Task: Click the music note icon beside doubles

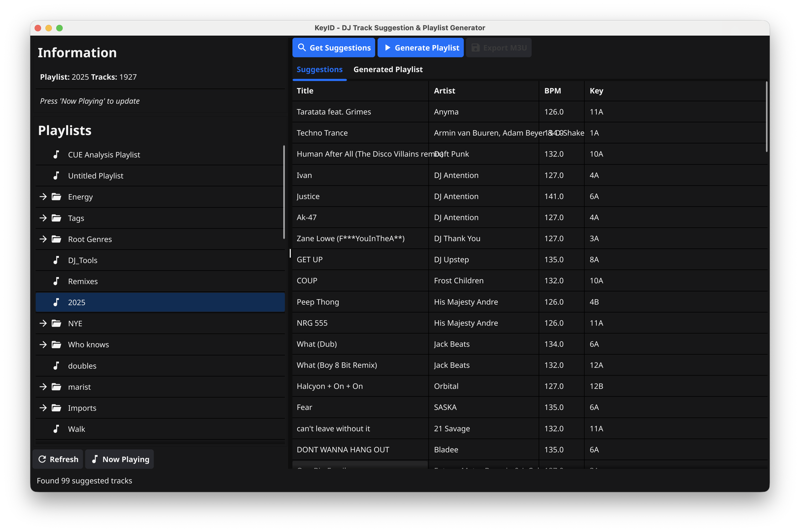Action: point(56,365)
